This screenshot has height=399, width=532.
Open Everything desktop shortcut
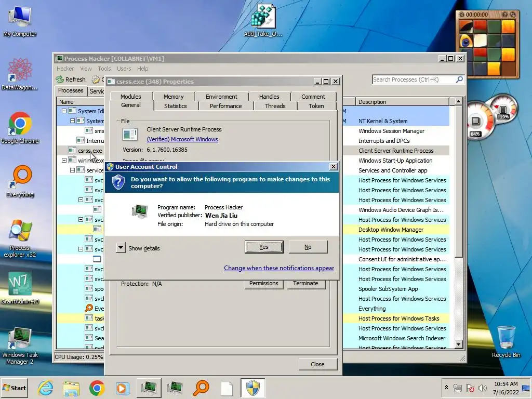(x=20, y=181)
